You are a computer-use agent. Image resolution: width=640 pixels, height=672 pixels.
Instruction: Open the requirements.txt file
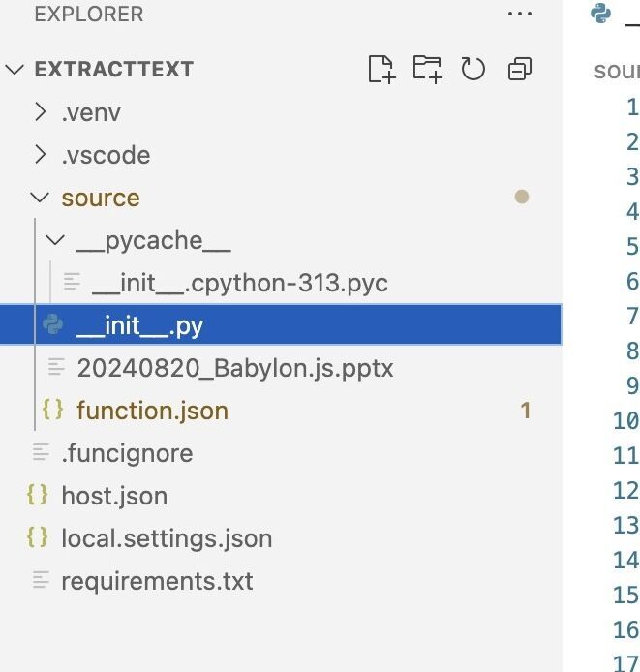click(x=157, y=581)
